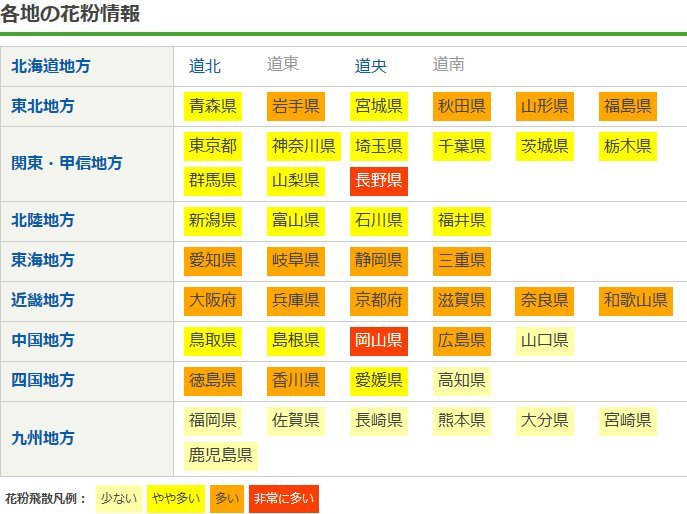Open 山口県 in the Chugoku row
Screen dimensions: 687x514
(544, 341)
